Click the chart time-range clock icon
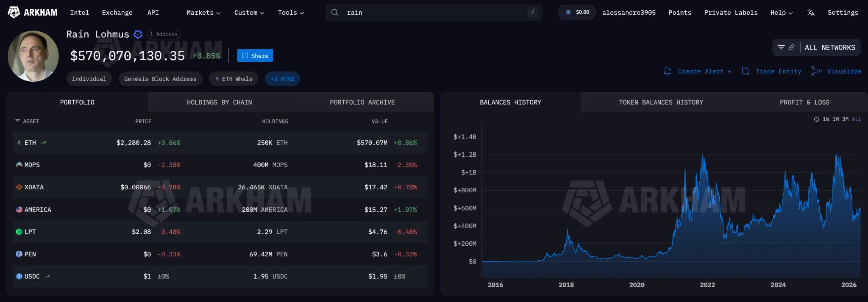Image resolution: width=868 pixels, height=302 pixels. click(816, 119)
